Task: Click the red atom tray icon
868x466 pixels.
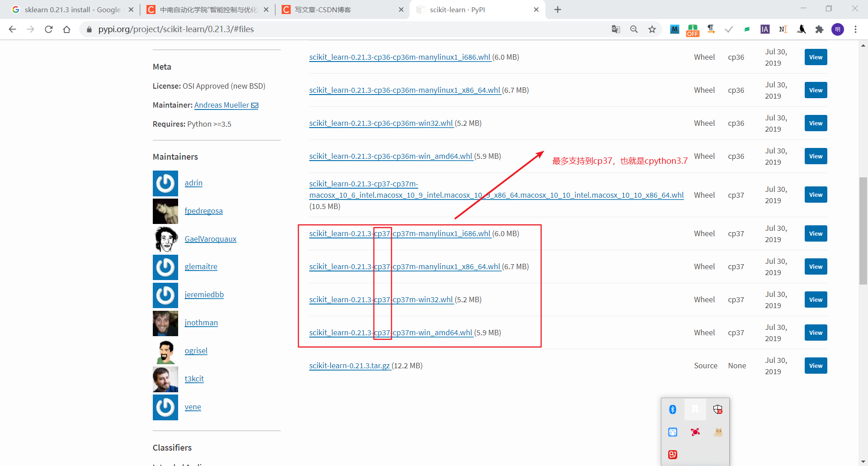Action: pyautogui.click(x=695, y=432)
